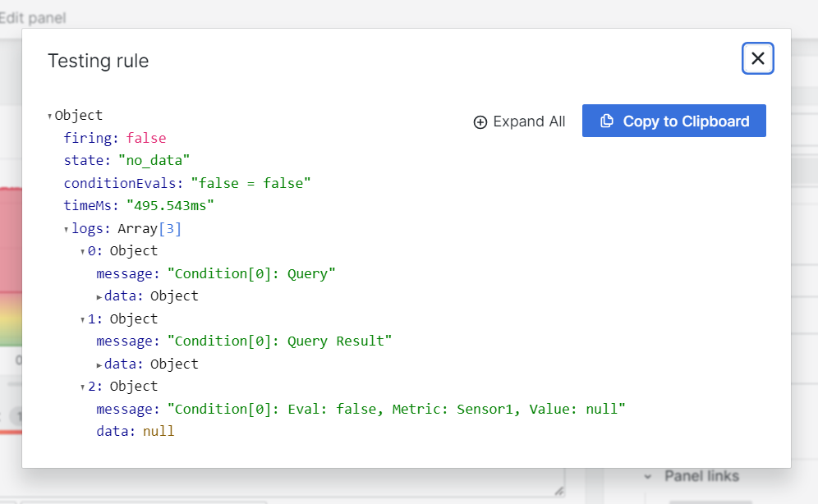Close the Testing rule dialog
The height and width of the screenshot is (504, 818).
point(757,58)
